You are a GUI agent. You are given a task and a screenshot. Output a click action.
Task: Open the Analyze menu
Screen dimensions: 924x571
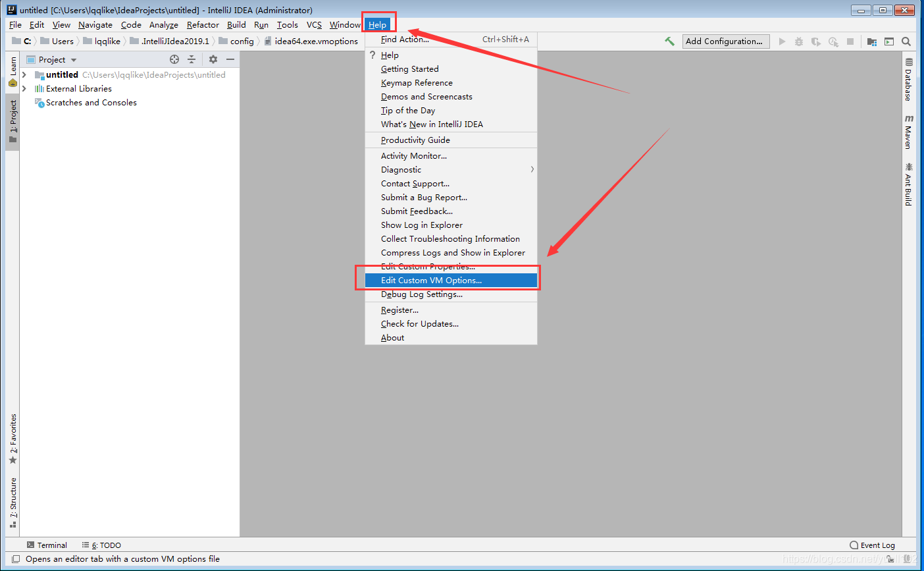coord(164,25)
